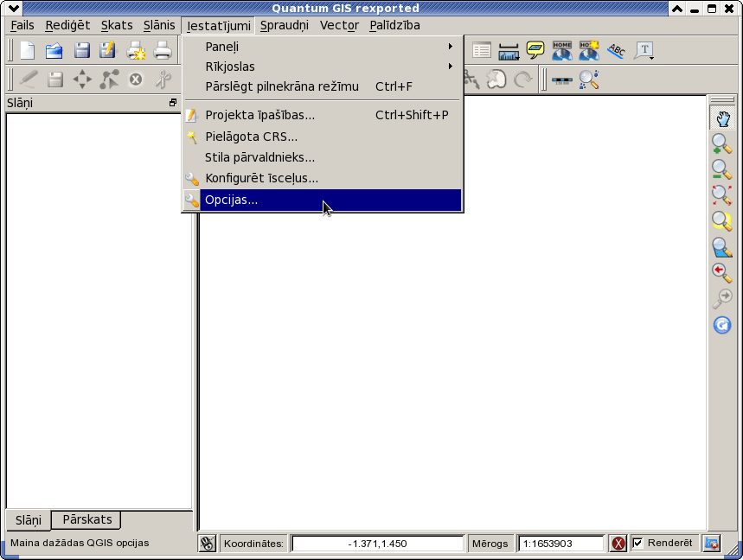The image size is (743, 560).
Task: Click Zoom Next greyed magnifier icon
Action: [x=721, y=299]
